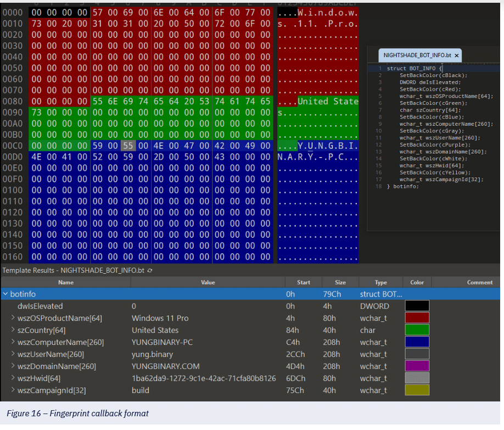Click the yellow swatch for wszCampaignId

click(x=417, y=390)
